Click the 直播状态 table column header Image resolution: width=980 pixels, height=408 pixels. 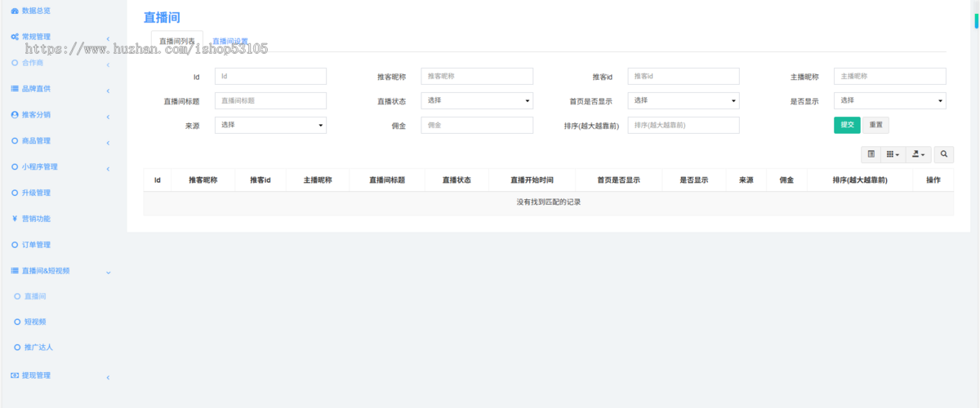[457, 180]
